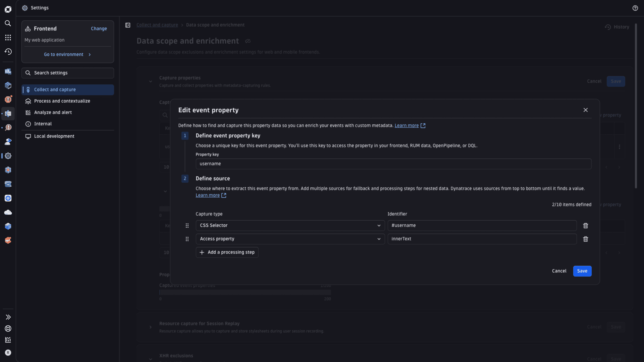The height and width of the screenshot is (362, 644).
Task: Focus the #username identifier field
Action: pyautogui.click(x=482, y=226)
